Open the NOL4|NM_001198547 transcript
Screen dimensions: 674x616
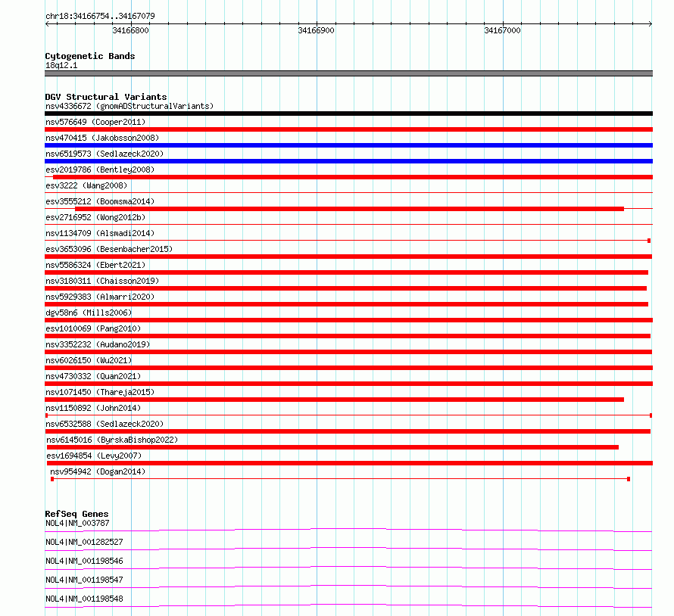pos(84,580)
